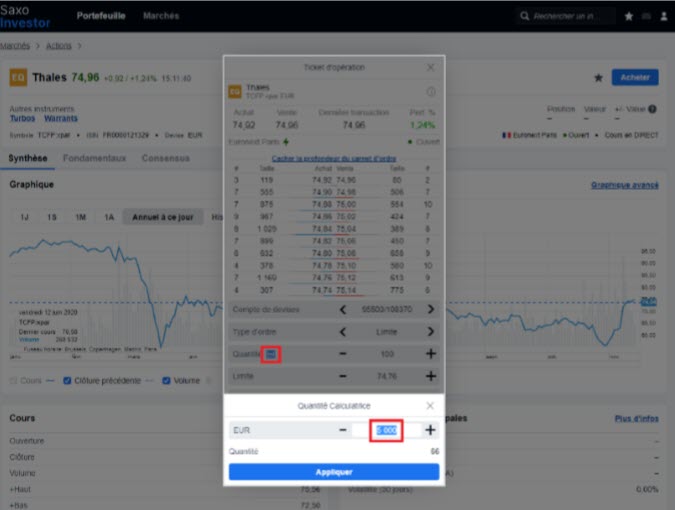Open Turbos instruments link
Image resolution: width=675 pixels, height=510 pixels.
coord(22,118)
